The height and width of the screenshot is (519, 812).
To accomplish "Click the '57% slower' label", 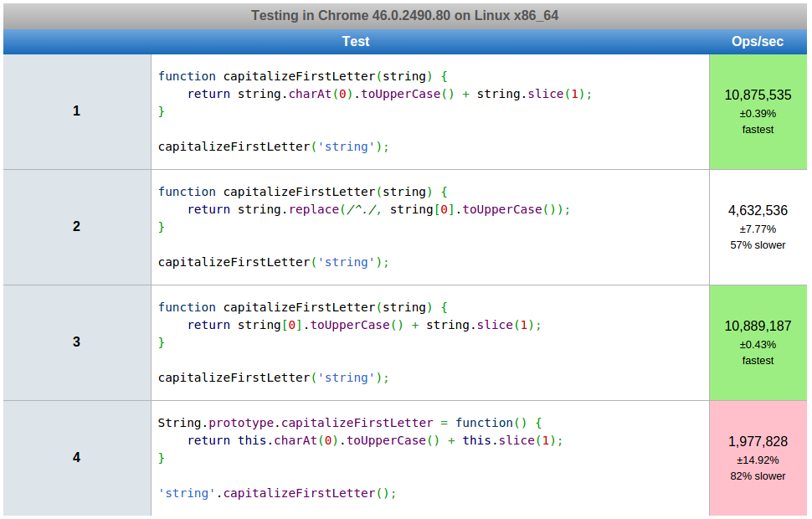I will pos(758,245).
